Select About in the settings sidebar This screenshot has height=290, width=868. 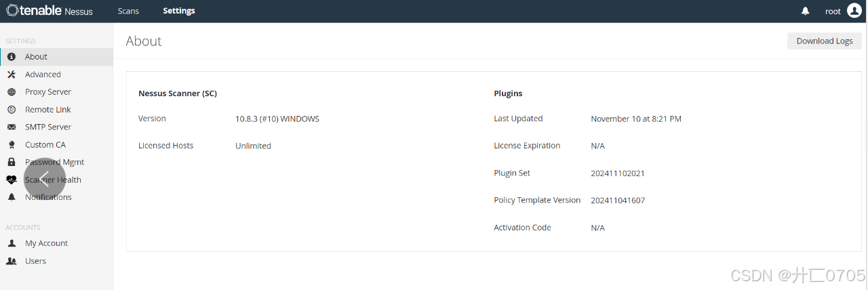[x=56, y=57]
